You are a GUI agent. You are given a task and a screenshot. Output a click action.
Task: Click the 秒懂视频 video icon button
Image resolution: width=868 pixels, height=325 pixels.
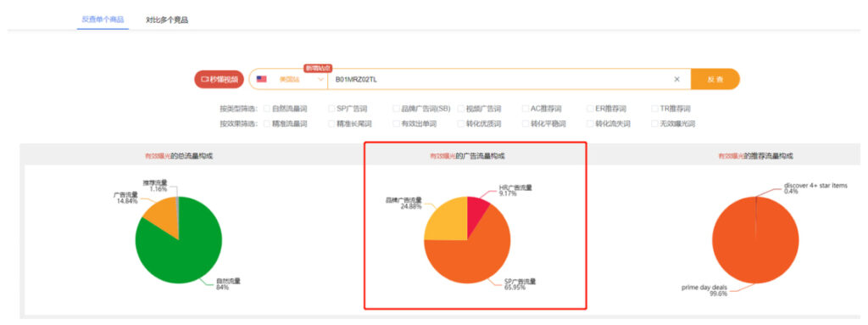(x=219, y=79)
